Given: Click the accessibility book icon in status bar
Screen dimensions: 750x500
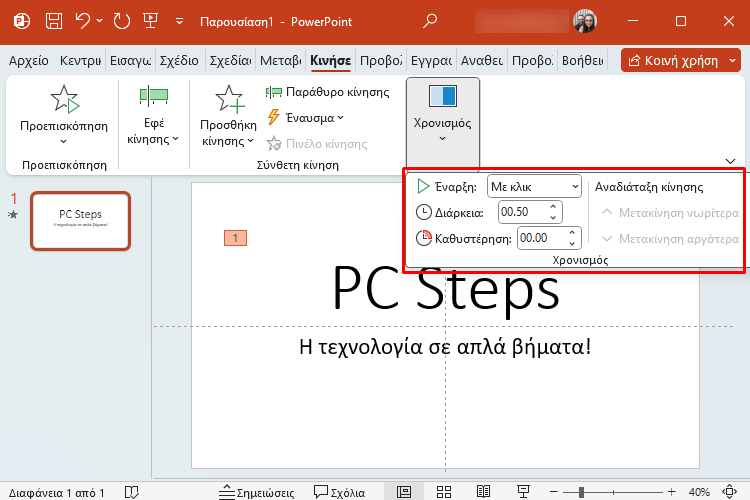Looking at the screenshot, I should coord(132,492).
